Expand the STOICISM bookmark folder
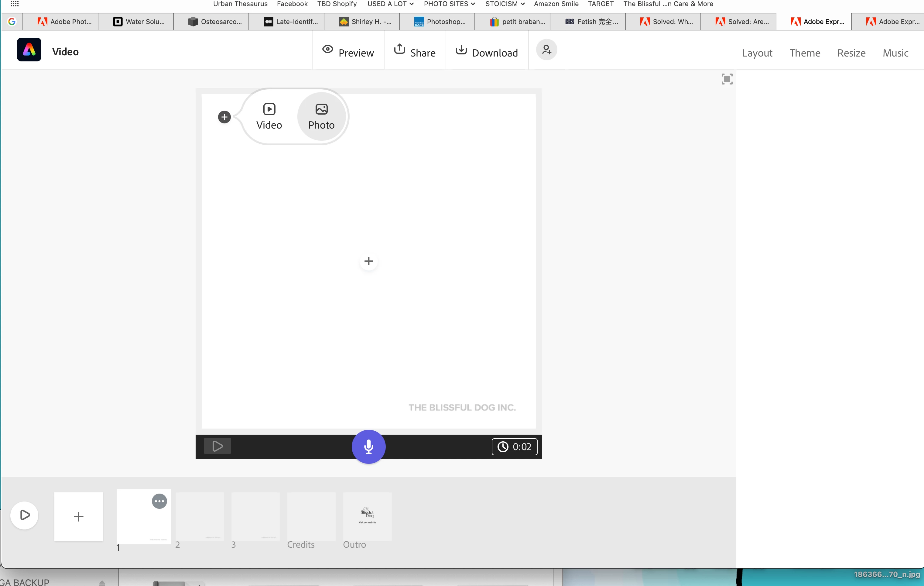This screenshot has width=924, height=586. pos(505,4)
